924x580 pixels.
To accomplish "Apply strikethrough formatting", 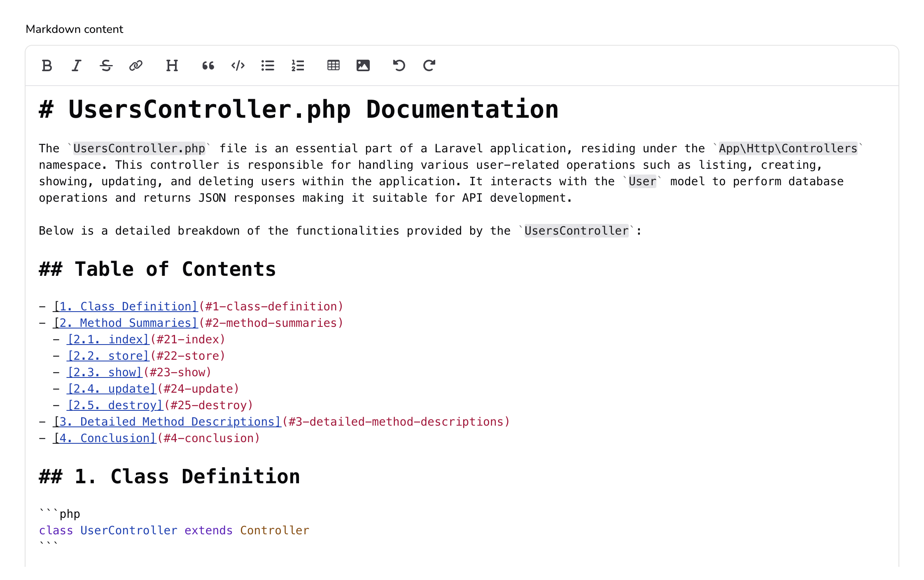I will [106, 65].
